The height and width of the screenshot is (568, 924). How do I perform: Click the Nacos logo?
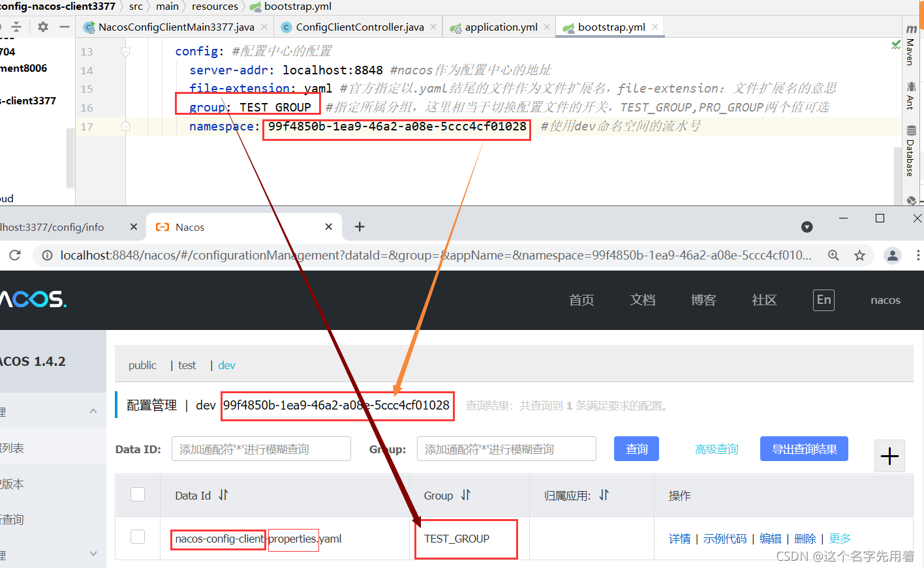pos(33,299)
